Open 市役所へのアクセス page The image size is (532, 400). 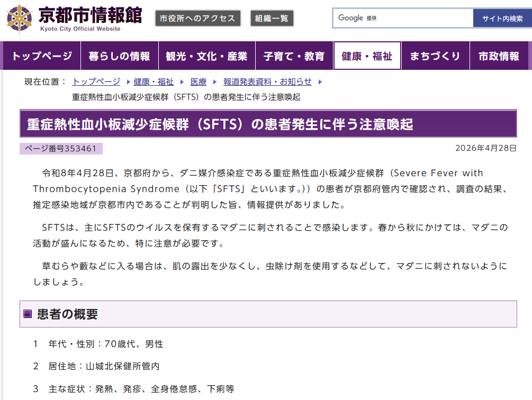pos(198,19)
